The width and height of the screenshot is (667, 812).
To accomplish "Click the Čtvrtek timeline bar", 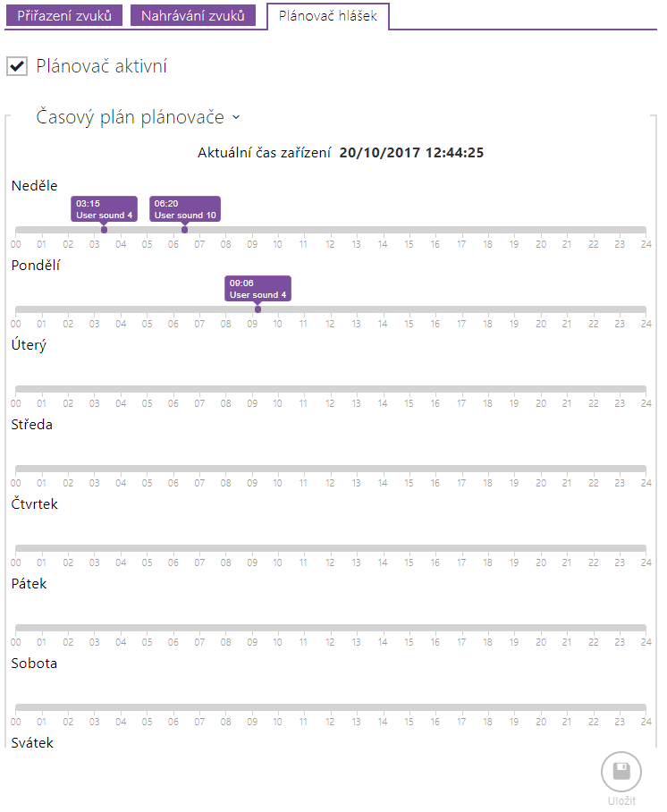I will coord(331,548).
